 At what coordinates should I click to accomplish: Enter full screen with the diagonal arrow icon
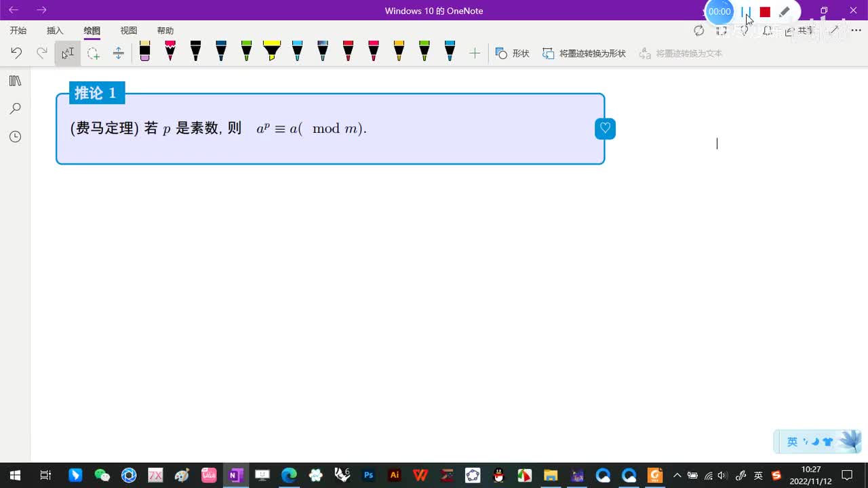click(x=834, y=30)
